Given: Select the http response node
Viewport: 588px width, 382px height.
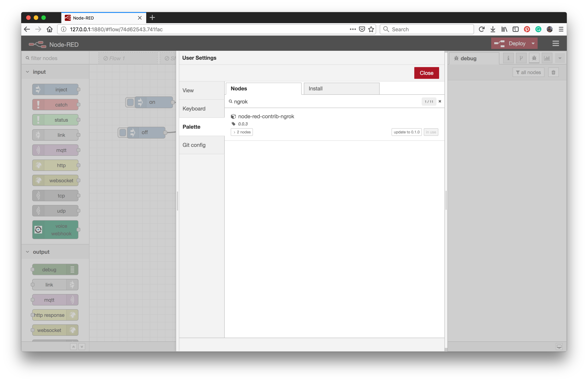Looking at the screenshot, I should [x=55, y=315].
